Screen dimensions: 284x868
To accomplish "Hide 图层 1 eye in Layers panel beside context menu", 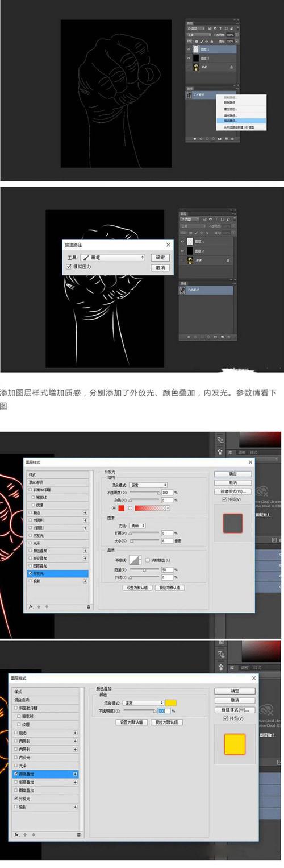I will pos(189,49).
